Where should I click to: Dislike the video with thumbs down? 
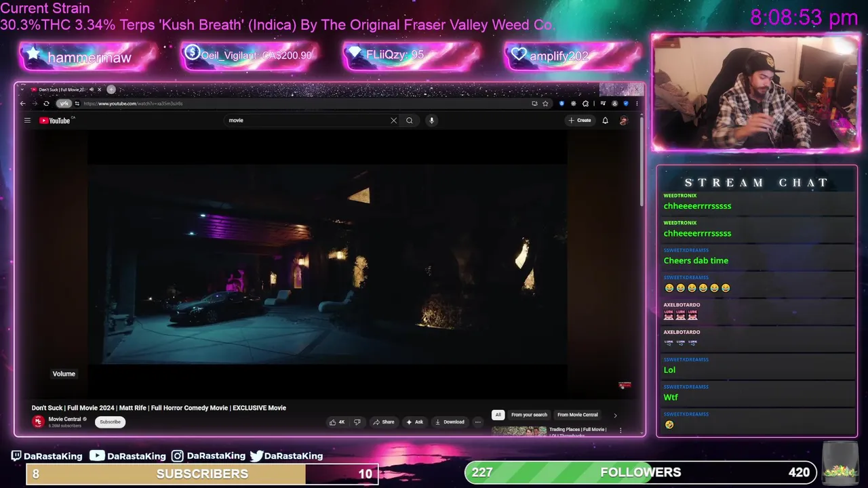click(357, 422)
